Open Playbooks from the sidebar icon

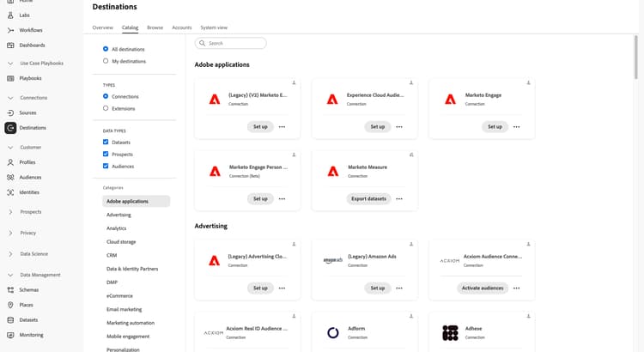coord(10,78)
